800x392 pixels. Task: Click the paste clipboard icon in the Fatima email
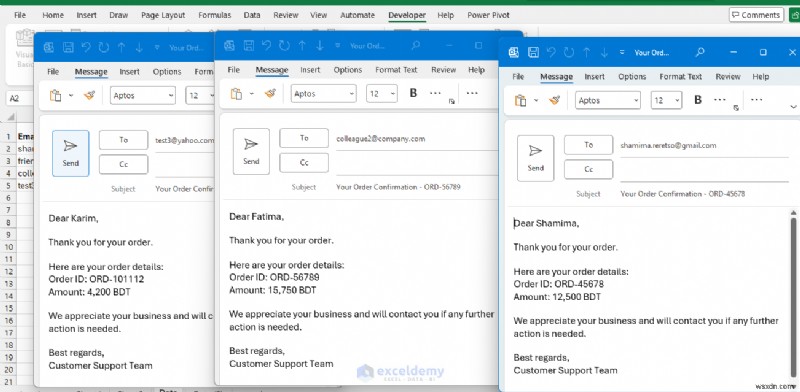tap(236, 93)
